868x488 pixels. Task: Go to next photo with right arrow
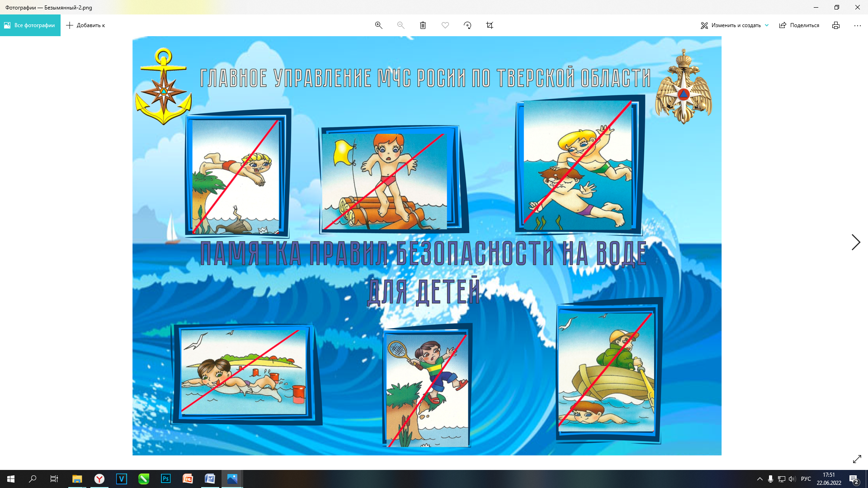click(856, 242)
